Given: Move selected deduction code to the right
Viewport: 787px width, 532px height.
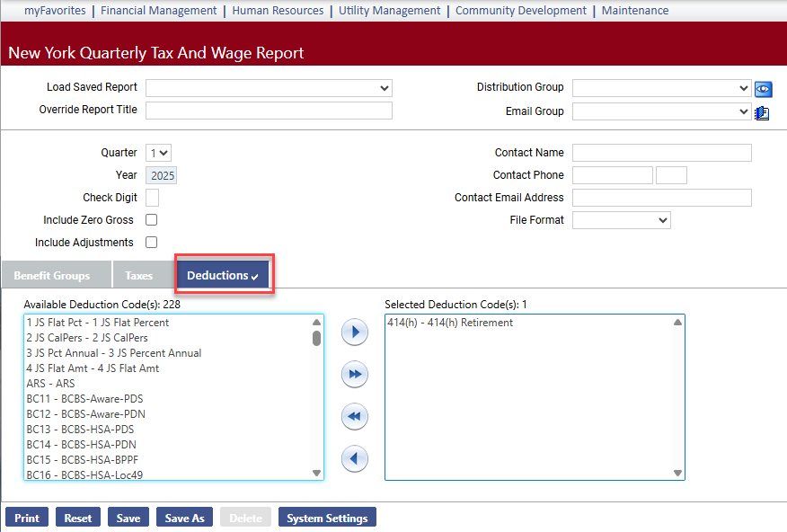Looking at the screenshot, I should pyautogui.click(x=355, y=332).
